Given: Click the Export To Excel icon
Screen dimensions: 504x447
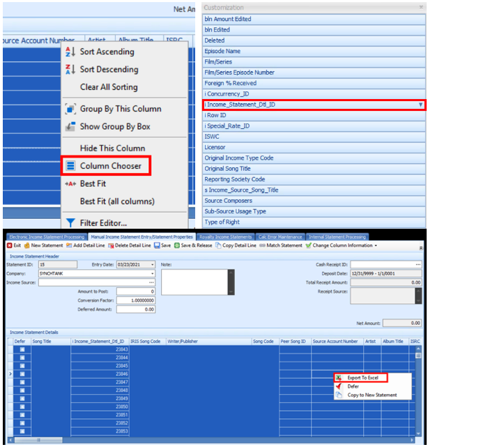Looking at the screenshot, I should coord(339,377).
